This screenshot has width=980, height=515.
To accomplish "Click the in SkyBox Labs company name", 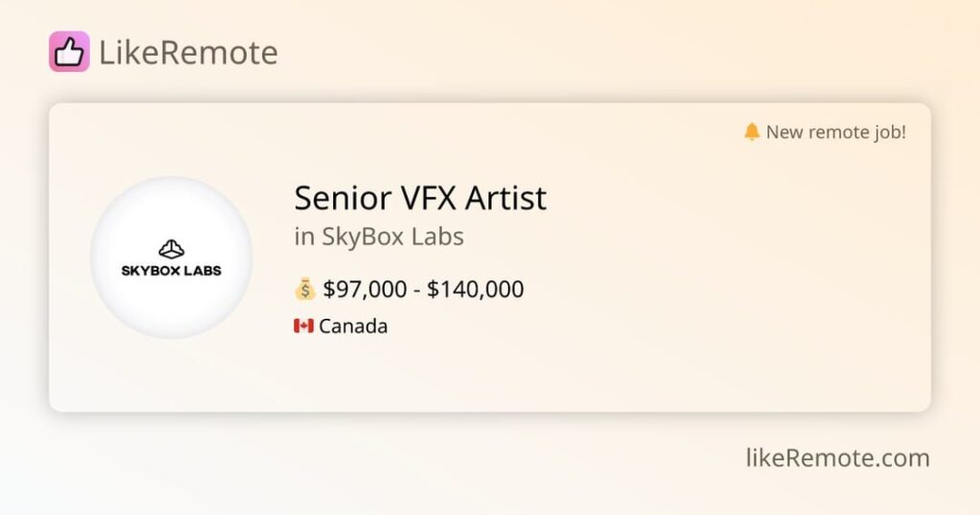I will pyautogui.click(x=379, y=236).
